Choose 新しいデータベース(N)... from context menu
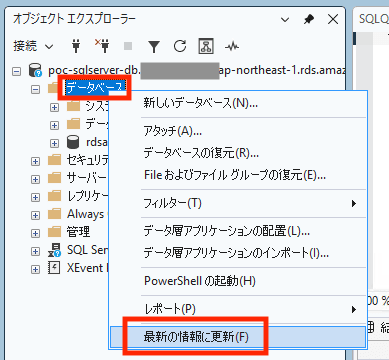Viewport: 389px width, 360px height. click(x=238, y=103)
